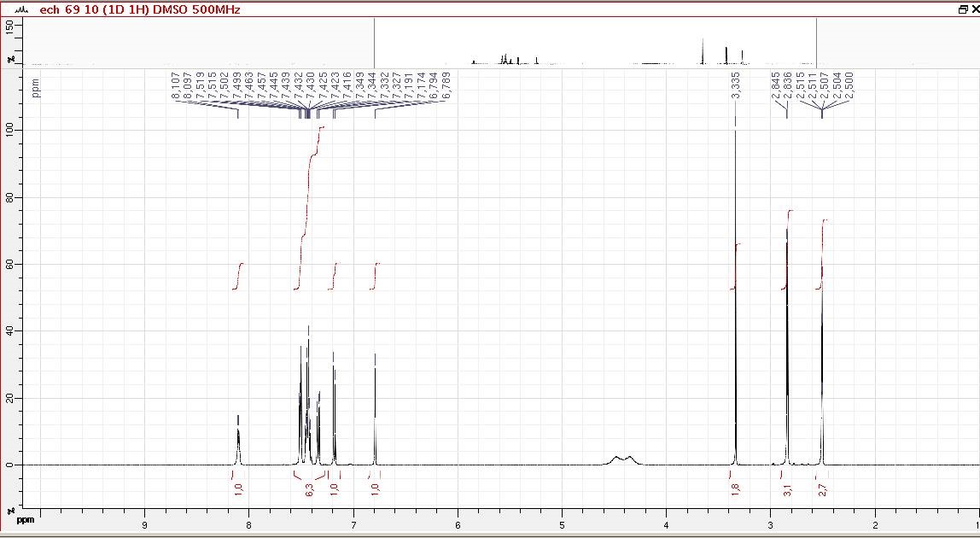The height and width of the screenshot is (538, 980).
Task: Click the spectrum icon in the title bar
Action: click(21, 10)
